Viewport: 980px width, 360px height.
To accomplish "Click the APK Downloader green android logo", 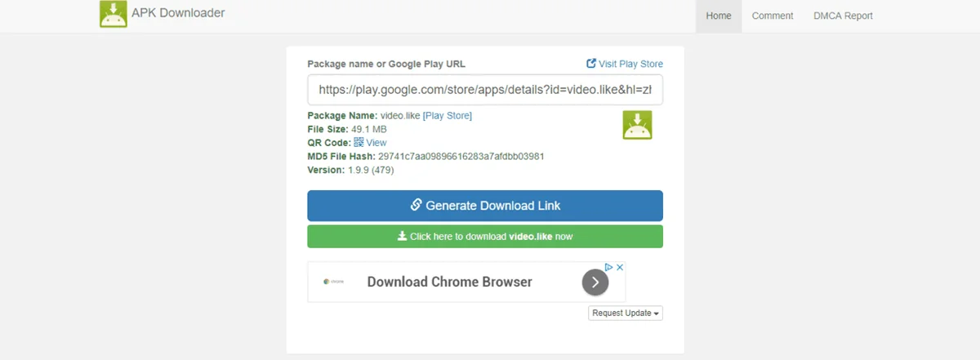I will [114, 14].
